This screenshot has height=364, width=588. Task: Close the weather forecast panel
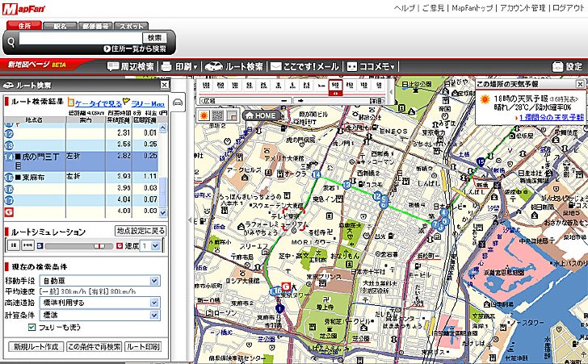[580, 84]
